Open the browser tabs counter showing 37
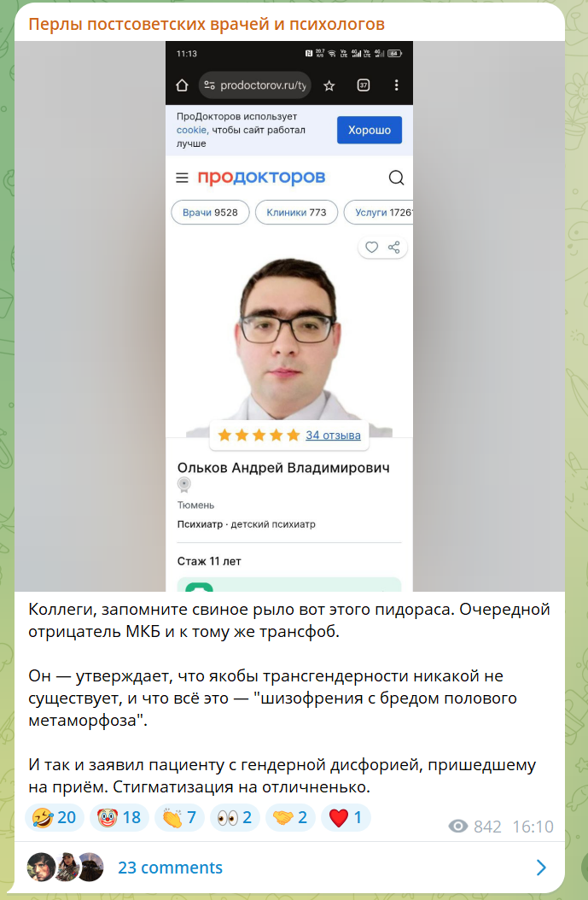 [363, 85]
